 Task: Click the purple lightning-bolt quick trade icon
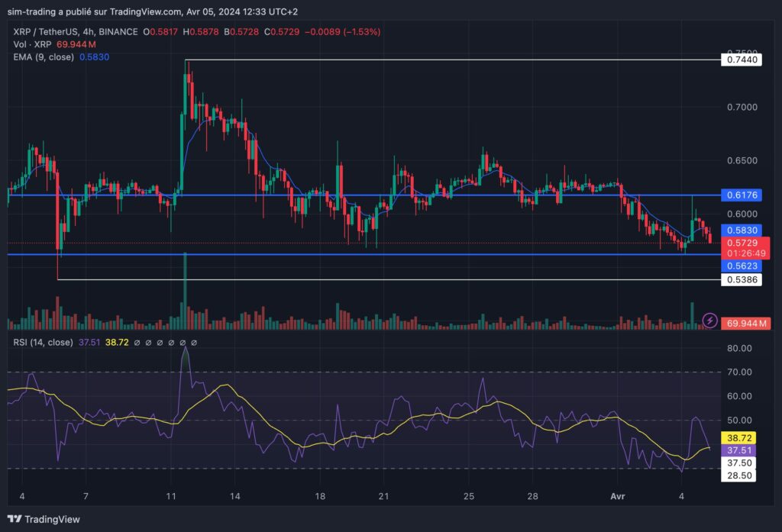[709, 322]
